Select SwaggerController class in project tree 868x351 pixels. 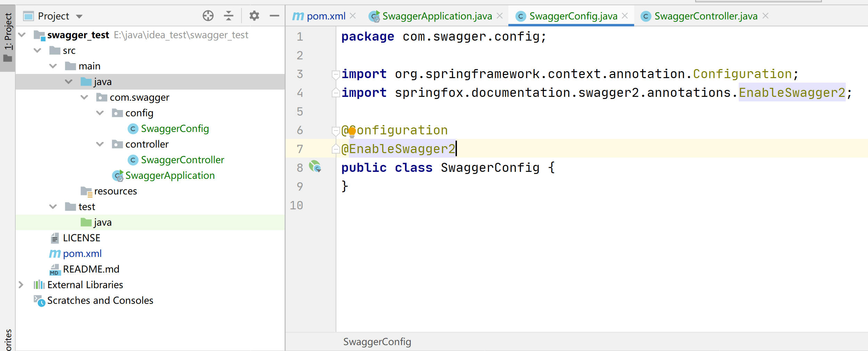182,160
